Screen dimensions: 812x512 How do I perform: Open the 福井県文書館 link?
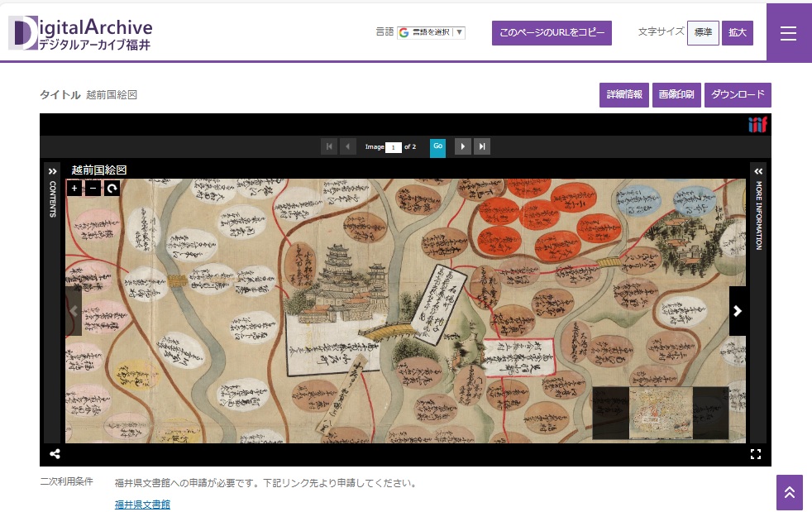click(142, 505)
